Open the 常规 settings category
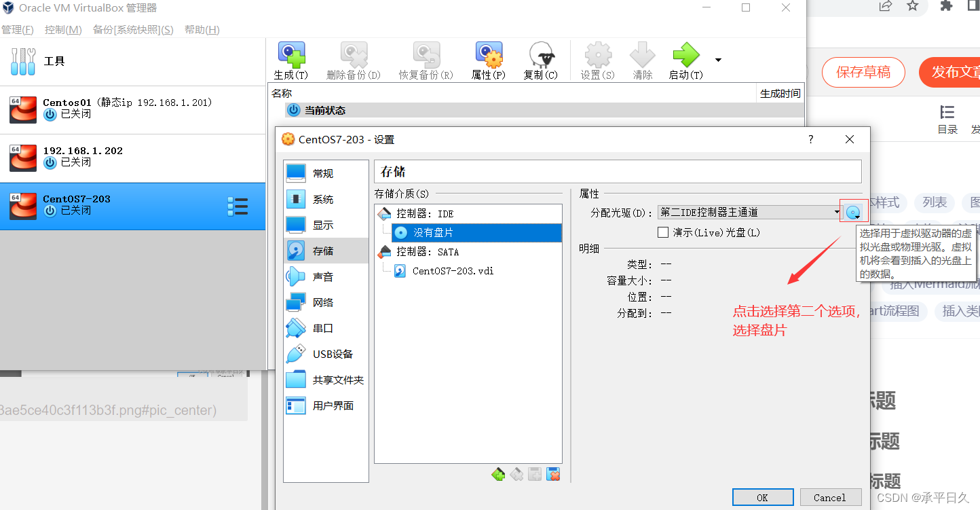Viewport: 980px width, 510px height. click(x=326, y=173)
